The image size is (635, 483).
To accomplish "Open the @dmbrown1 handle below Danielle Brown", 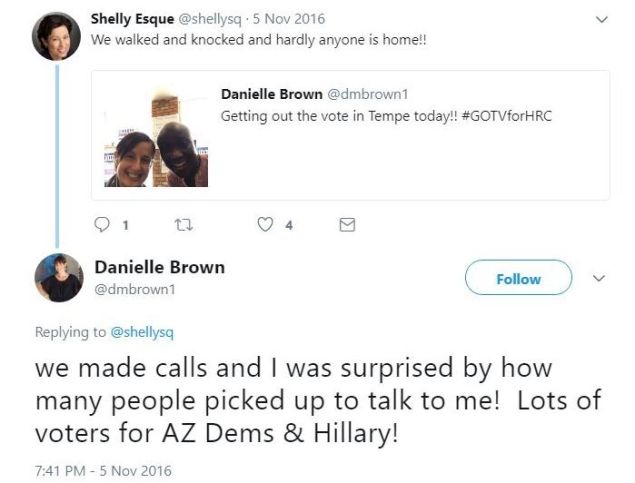I will click(135, 289).
